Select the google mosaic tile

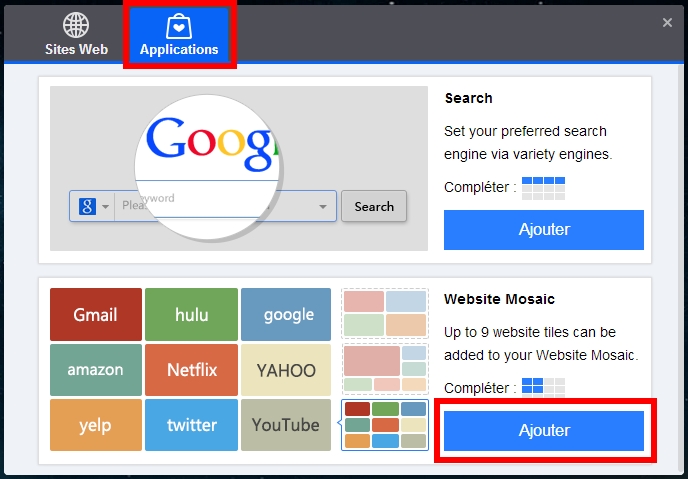point(286,315)
